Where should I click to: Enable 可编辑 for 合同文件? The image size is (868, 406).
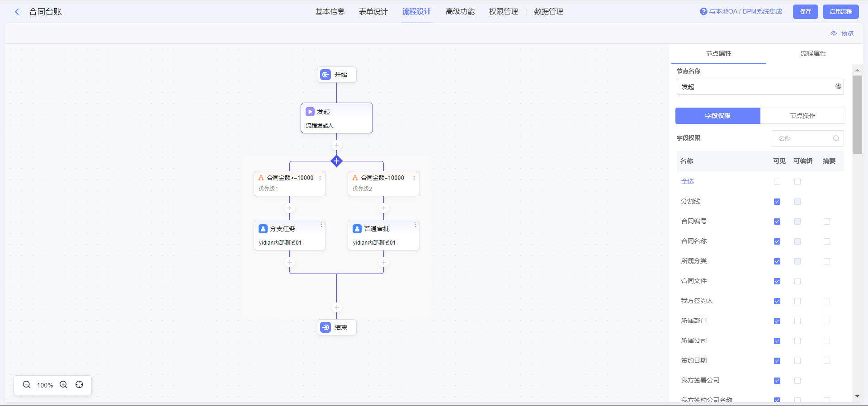tap(797, 281)
